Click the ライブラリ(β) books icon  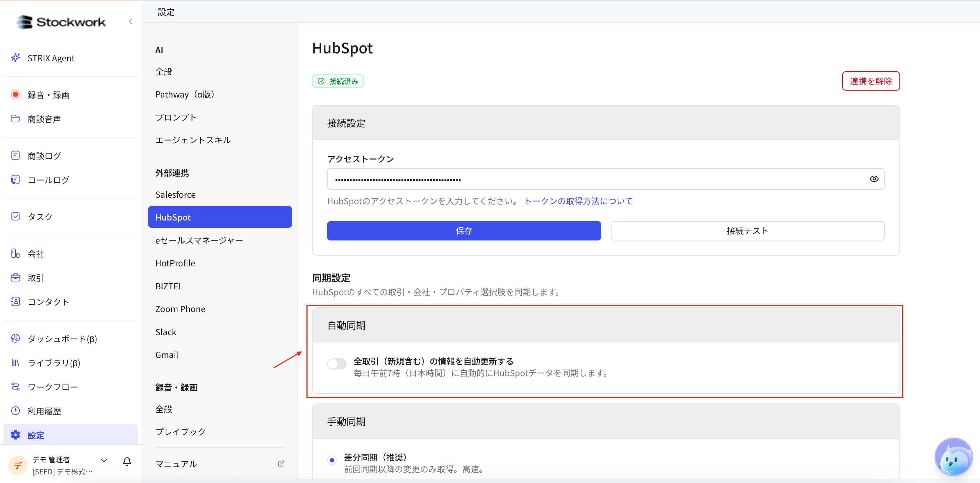point(15,363)
